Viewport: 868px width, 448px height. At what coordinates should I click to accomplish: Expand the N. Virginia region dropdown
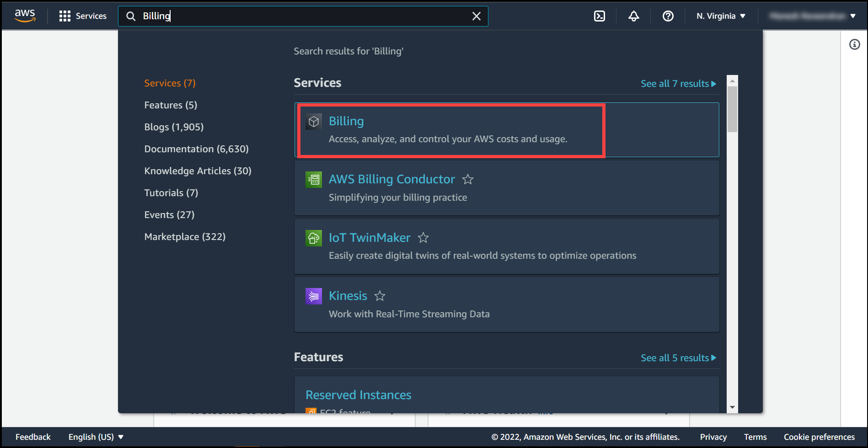[x=721, y=16]
